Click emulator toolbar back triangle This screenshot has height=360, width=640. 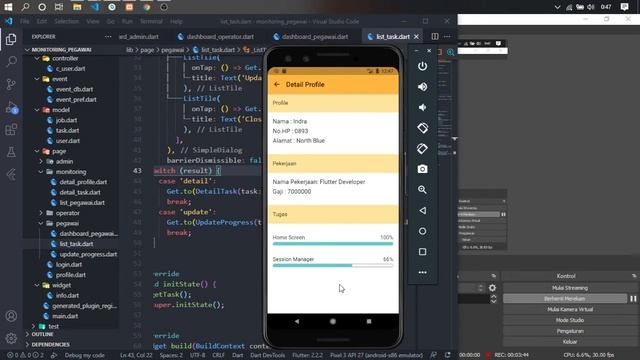click(422, 211)
